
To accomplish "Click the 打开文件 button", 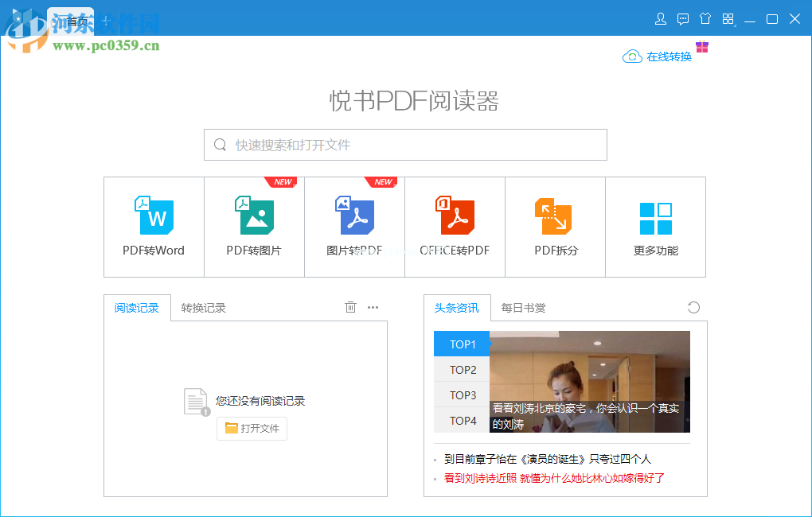I will click(252, 428).
